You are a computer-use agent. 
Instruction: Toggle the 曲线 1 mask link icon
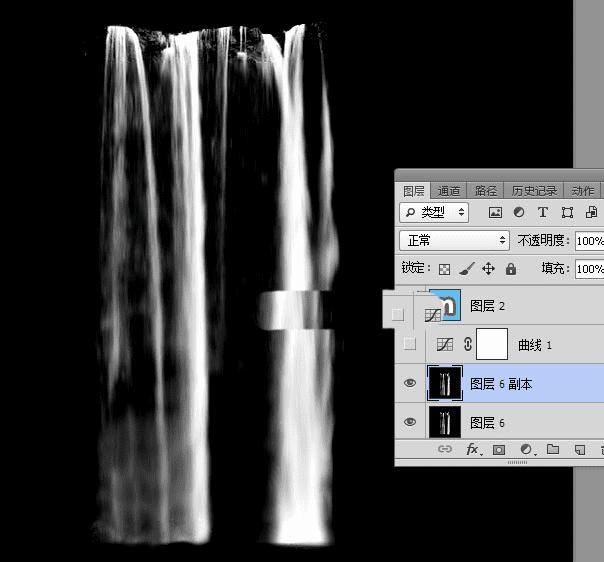[x=468, y=344]
